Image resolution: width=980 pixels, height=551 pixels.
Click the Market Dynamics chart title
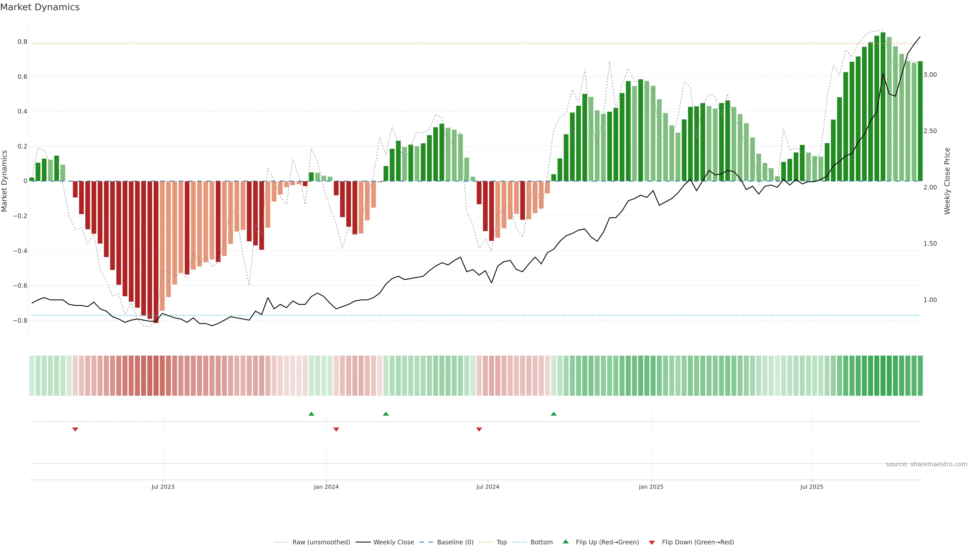click(40, 7)
